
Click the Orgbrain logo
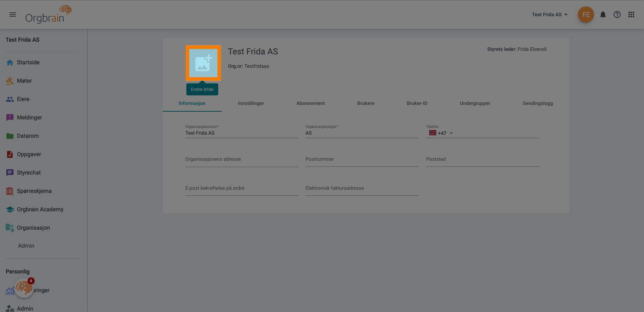click(x=48, y=14)
